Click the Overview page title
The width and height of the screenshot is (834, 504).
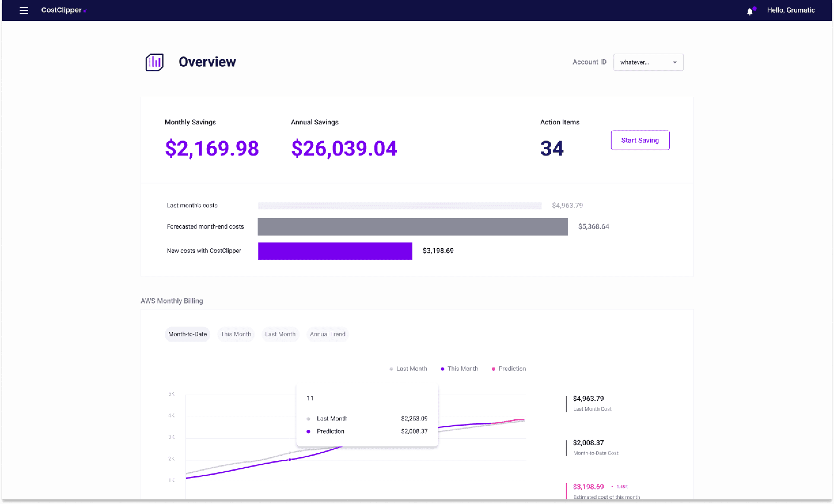click(207, 62)
